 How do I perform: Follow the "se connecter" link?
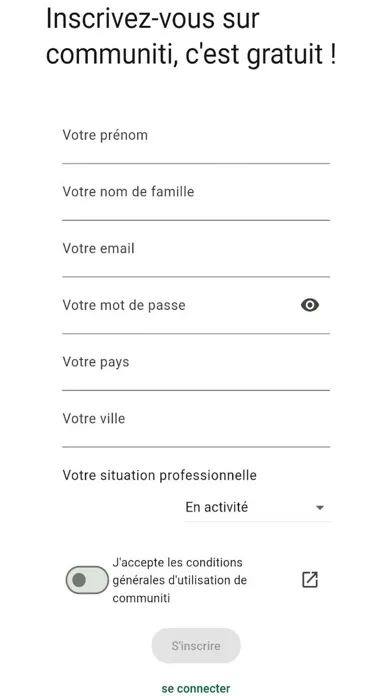click(x=196, y=688)
